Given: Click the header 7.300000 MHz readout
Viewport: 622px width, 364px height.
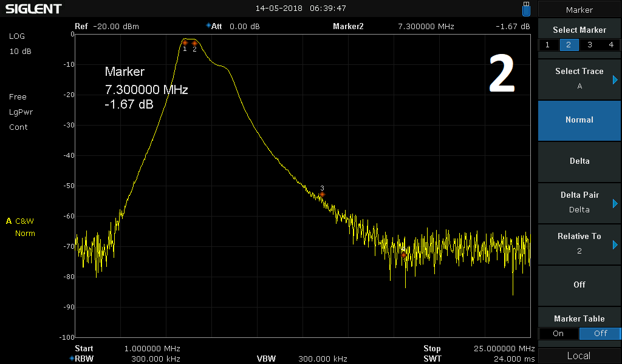Looking at the screenshot, I should pos(426,27).
